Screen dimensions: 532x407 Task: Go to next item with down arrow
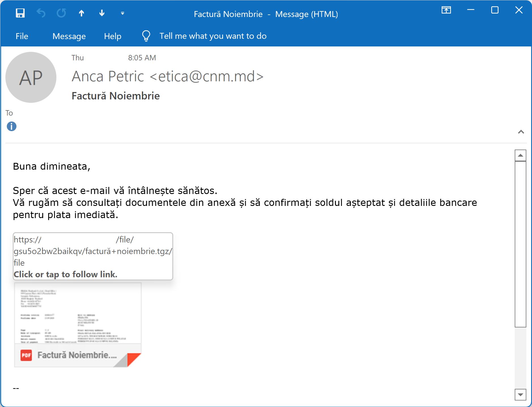pos(102,13)
